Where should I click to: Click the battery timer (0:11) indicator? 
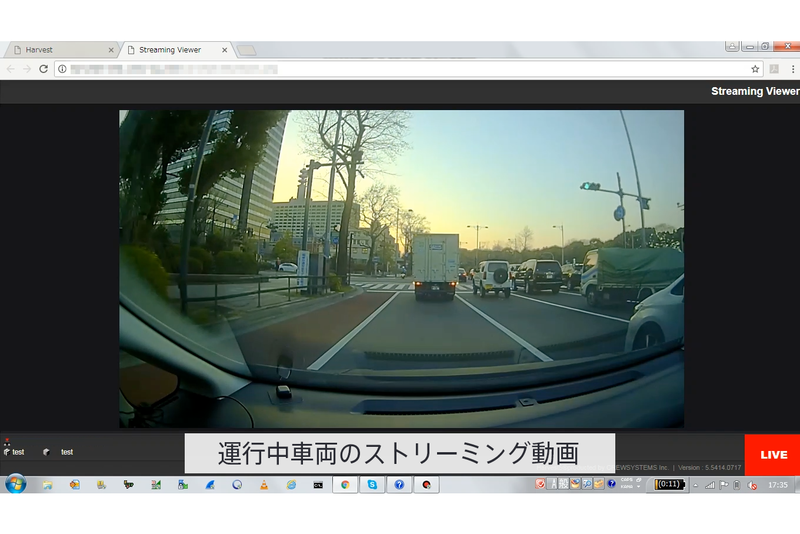[x=669, y=484]
